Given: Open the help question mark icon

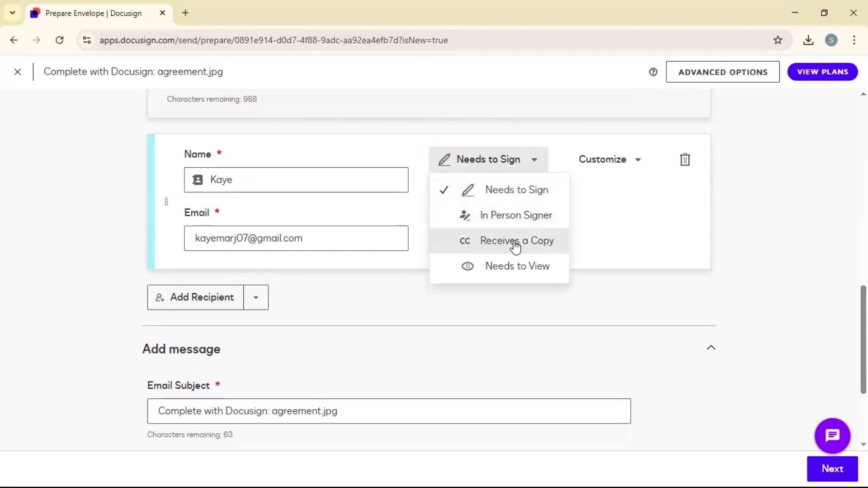Looking at the screenshot, I should pyautogui.click(x=653, y=72).
